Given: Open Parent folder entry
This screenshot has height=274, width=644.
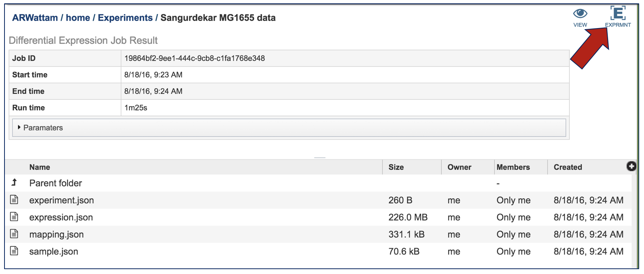Looking at the screenshot, I should click(55, 183).
